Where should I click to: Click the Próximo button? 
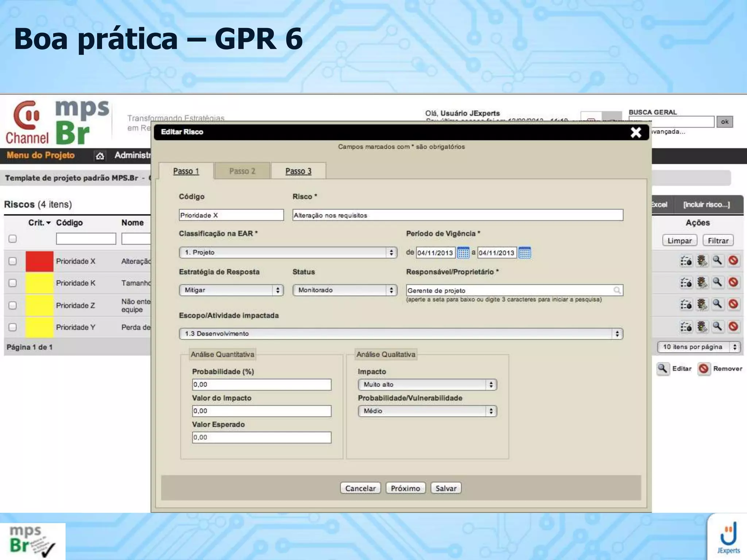click(406, 488)
